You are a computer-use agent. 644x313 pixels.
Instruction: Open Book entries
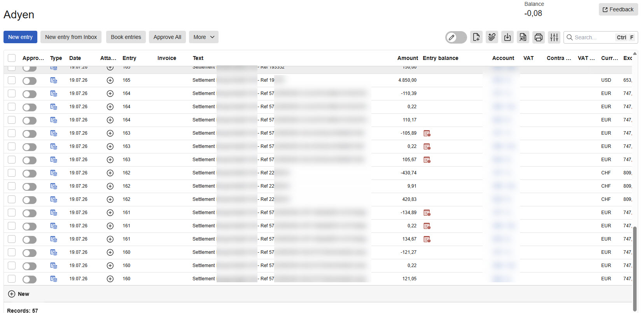pos(126,37)
